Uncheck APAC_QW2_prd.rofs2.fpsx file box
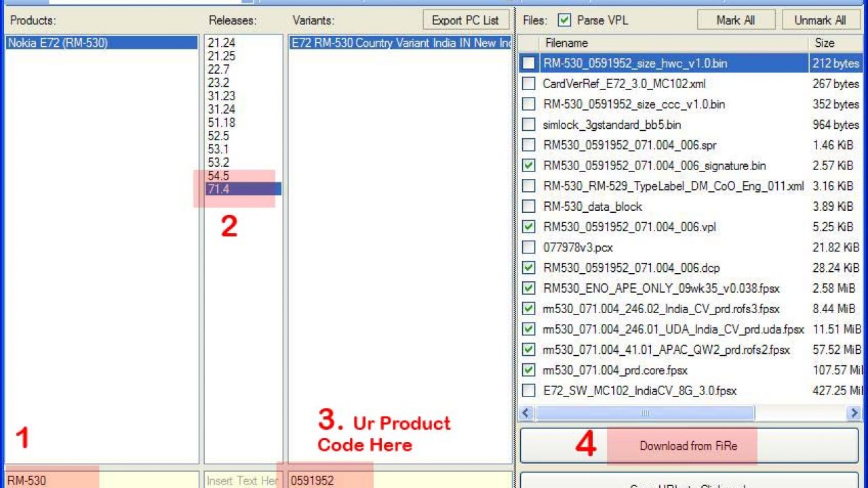 pyautogui.click(x=528, y=350)
